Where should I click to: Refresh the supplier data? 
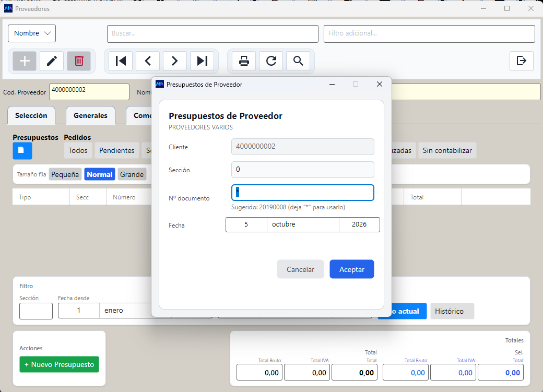(x=271, y=61)
